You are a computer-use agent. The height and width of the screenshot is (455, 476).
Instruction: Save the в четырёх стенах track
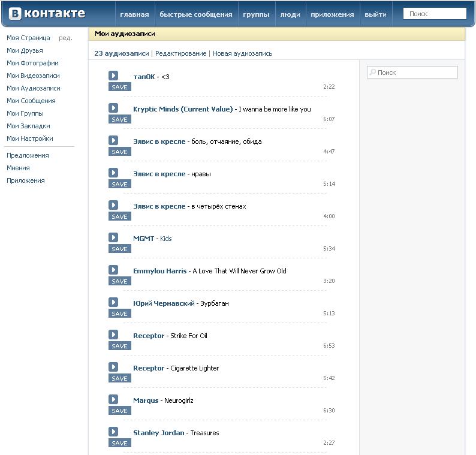click(120, 216)
